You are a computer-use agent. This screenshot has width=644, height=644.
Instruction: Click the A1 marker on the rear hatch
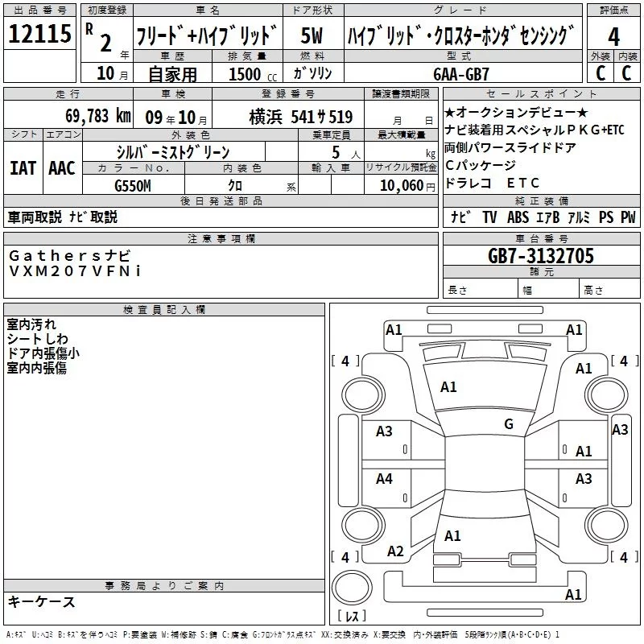pos(452,535)
